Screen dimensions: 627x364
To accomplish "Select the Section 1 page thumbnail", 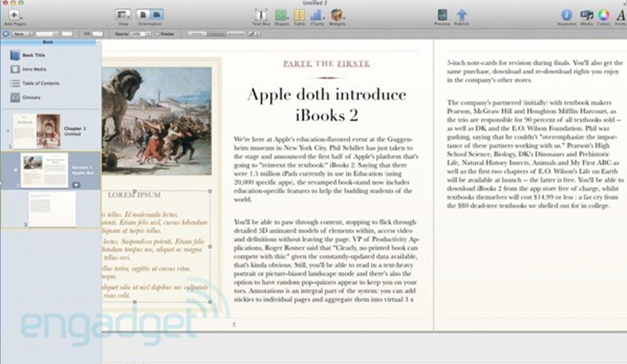I will 45,170.
